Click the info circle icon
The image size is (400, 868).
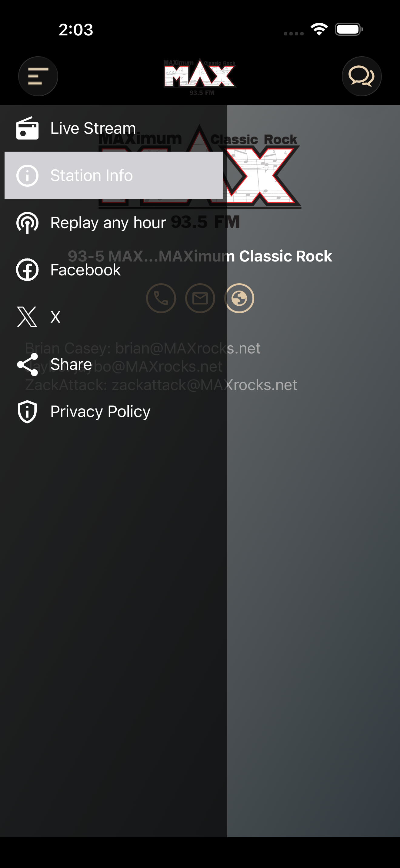[27, 176]
